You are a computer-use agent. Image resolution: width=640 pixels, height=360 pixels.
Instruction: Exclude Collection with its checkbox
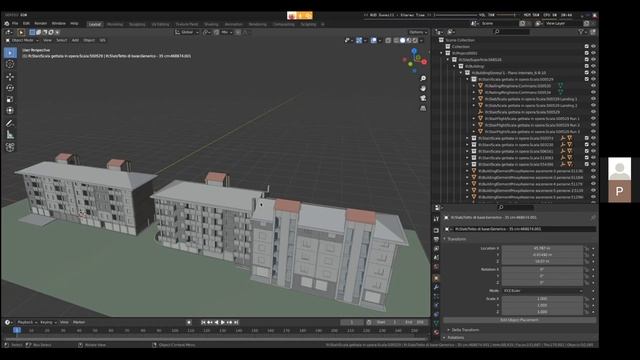click(587, 47)
